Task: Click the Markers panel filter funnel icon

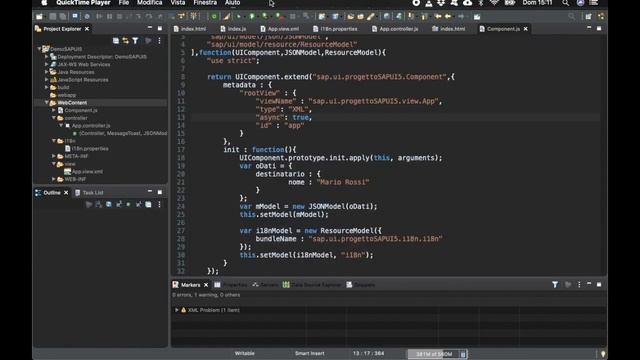Action: tap(555, 284)
